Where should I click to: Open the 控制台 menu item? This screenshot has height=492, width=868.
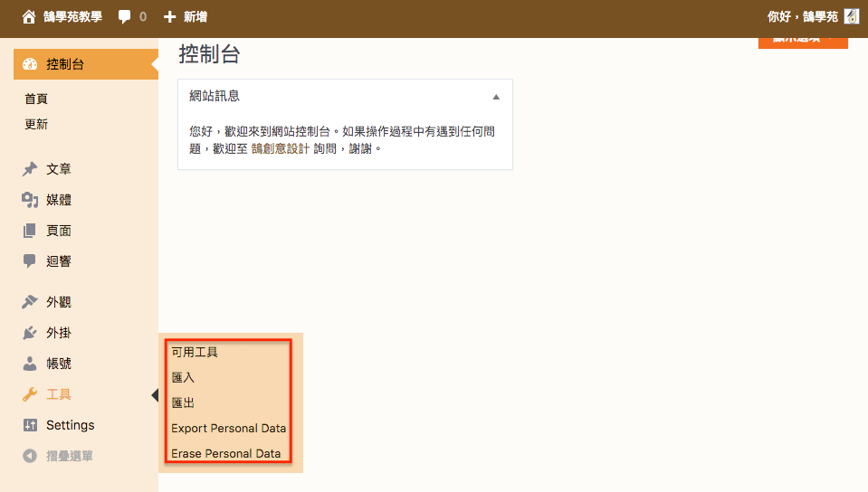point(86,64)
